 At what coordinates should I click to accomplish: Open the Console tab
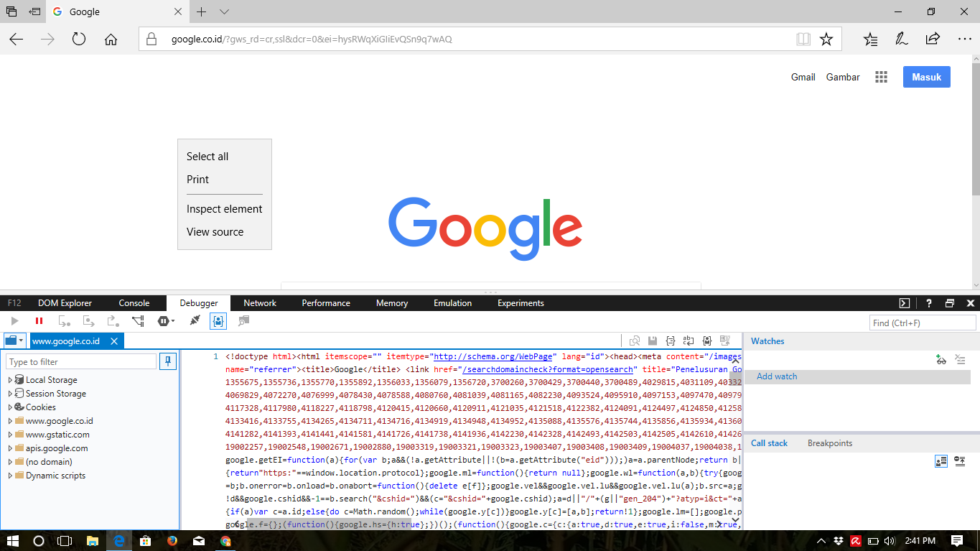(134, 303)
